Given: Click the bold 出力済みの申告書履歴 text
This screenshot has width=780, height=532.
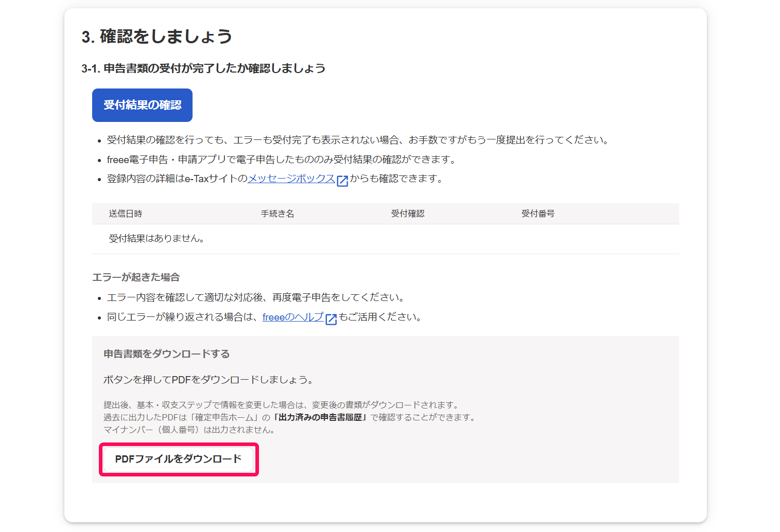Looking at the screenshot, I should point(320,417).
